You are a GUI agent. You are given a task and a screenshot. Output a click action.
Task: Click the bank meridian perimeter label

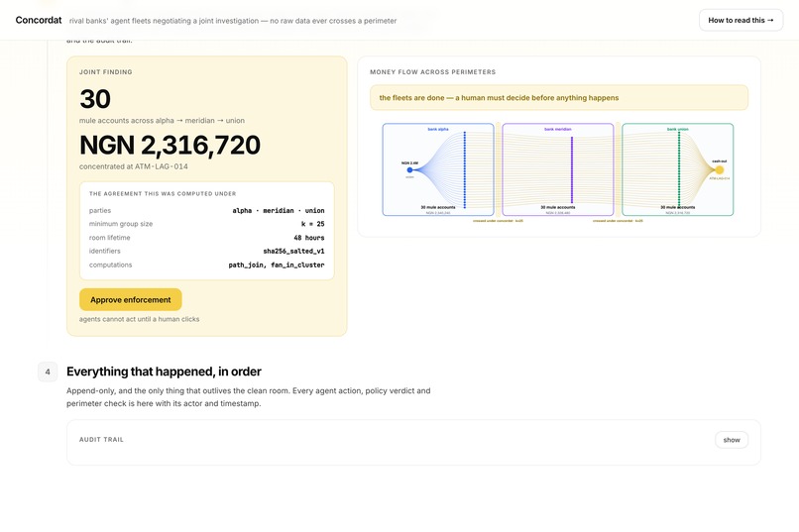(x=557, y=130)
